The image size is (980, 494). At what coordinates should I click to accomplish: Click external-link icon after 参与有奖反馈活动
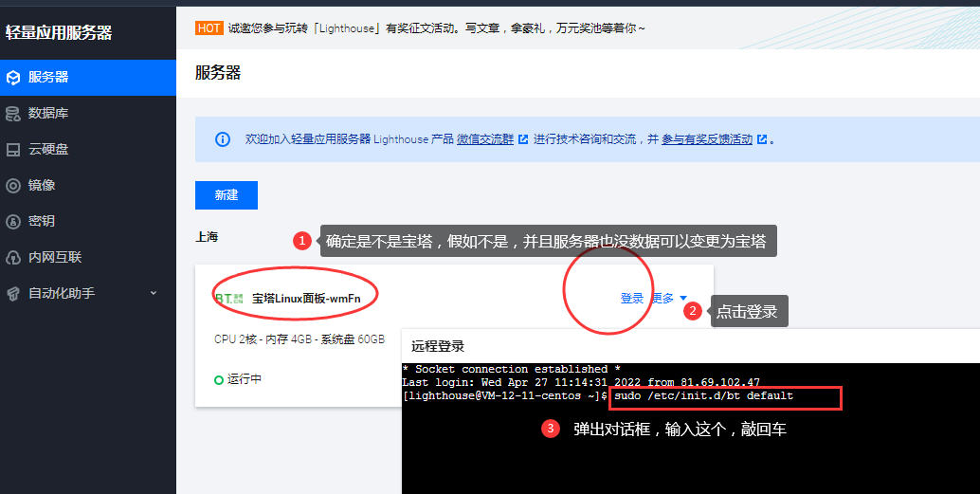tap(762, 139)
